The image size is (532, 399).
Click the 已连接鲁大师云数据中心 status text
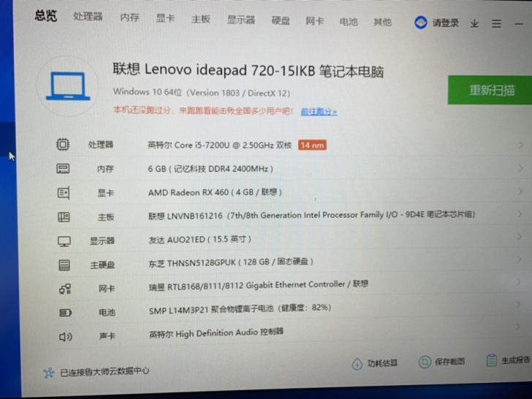click(104, 371)
